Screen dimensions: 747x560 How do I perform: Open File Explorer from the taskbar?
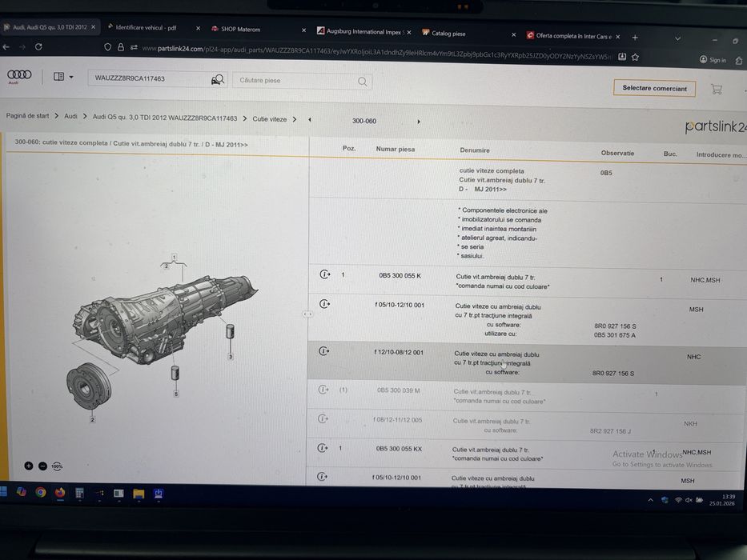139,494
